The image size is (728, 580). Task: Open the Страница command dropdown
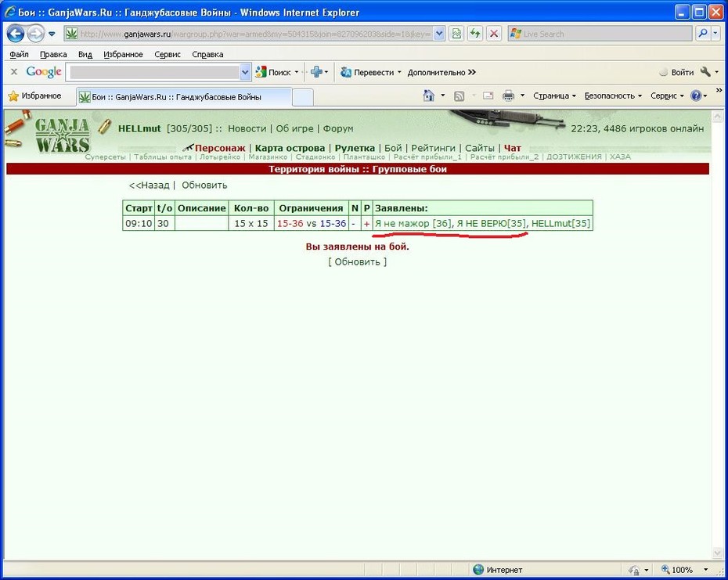click(x=554, y=95)
